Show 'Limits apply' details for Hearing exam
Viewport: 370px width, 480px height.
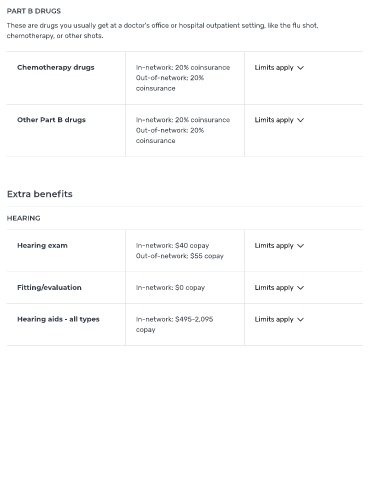(x=274, y=246)
